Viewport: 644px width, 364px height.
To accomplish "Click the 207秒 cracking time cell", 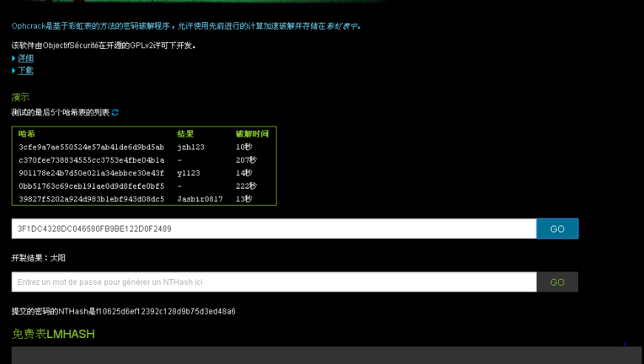I will pos(246,161).
